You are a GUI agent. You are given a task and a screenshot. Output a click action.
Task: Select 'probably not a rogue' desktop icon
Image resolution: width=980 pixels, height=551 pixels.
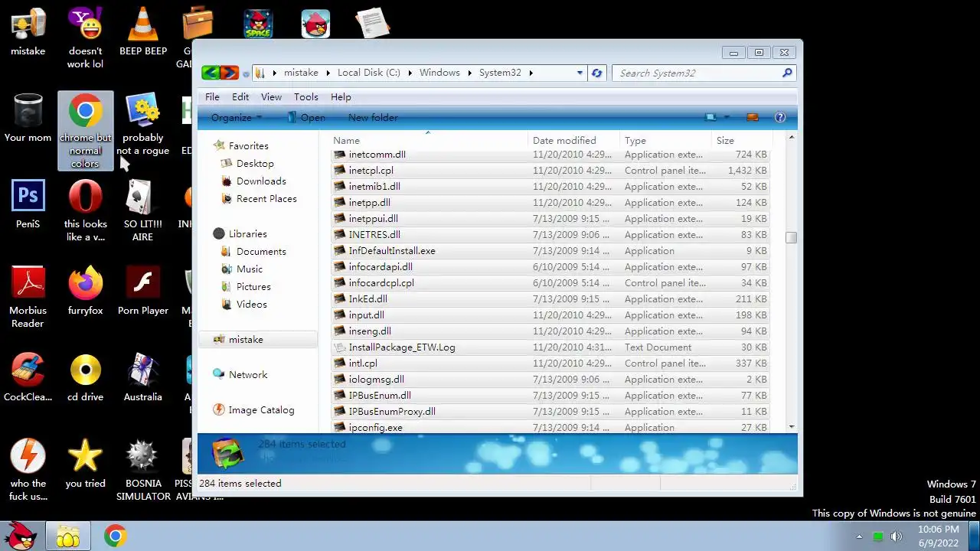tap(143, 125)
